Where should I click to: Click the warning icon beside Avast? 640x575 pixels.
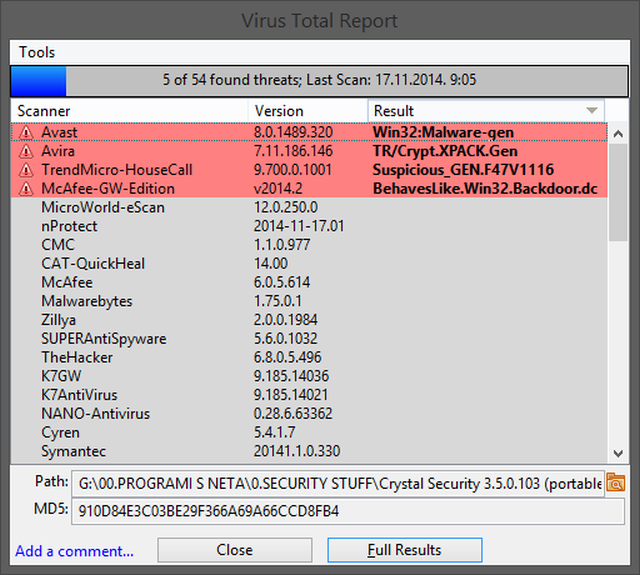(26, 133)
